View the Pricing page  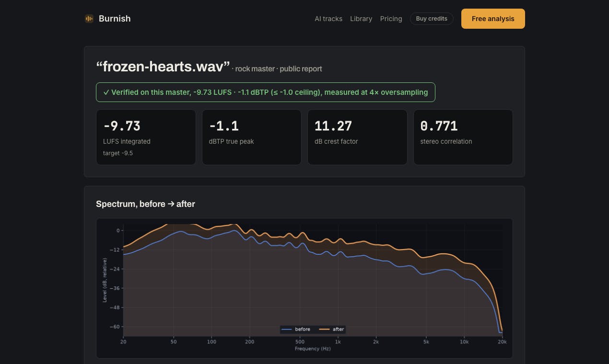point(391,19)
